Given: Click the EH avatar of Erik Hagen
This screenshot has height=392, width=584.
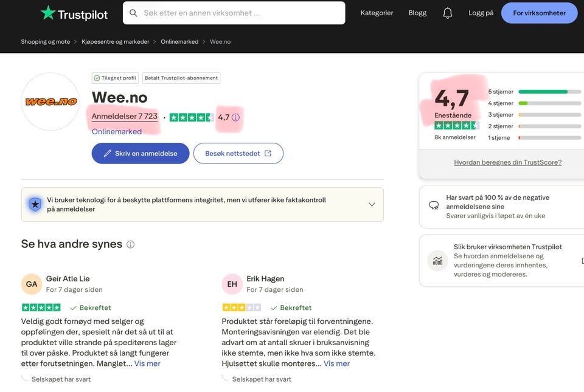Looking at the screenshot, I should [232, 284].
